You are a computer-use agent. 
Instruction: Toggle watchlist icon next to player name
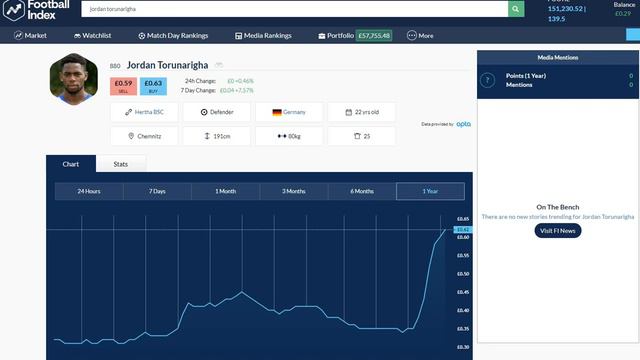point(219,65)
